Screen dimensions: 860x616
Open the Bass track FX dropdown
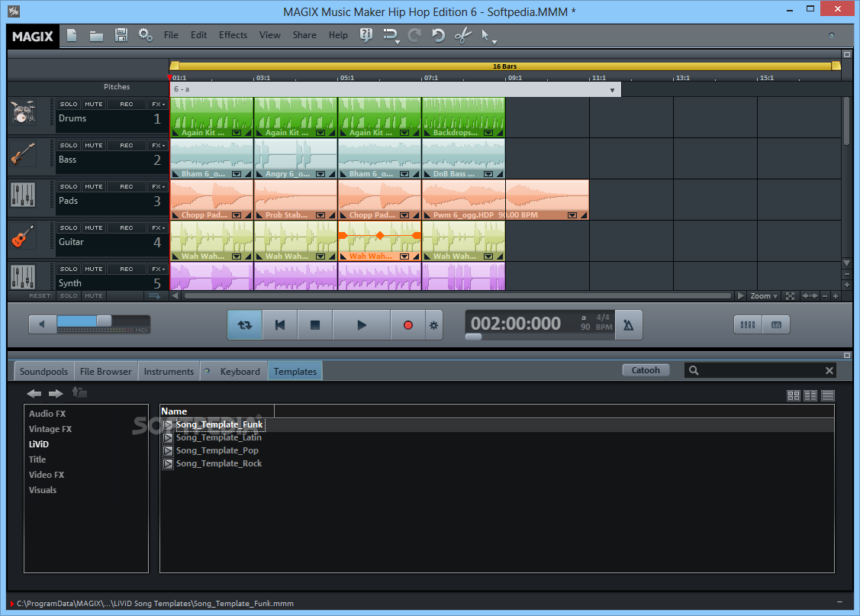(159, 145)
